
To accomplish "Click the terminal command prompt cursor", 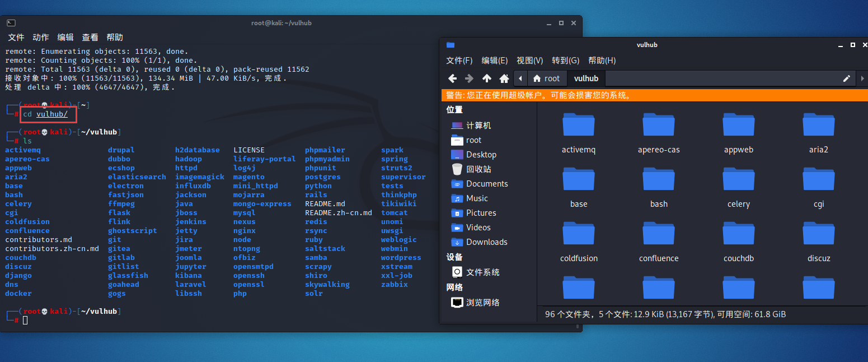I will pyautogui.click(x=25, y=320).
